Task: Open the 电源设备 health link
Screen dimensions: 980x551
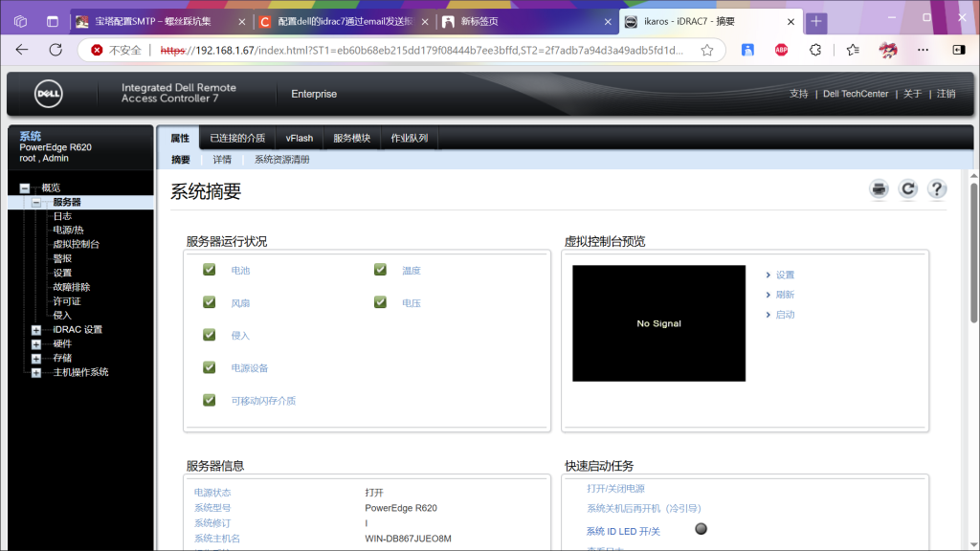Action: [250, 368]
